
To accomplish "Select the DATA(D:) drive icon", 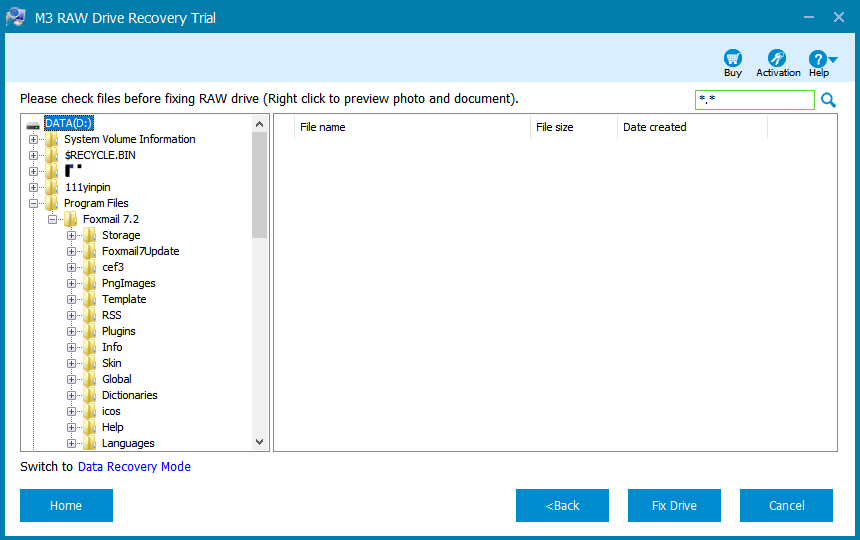I will (33, 124).
